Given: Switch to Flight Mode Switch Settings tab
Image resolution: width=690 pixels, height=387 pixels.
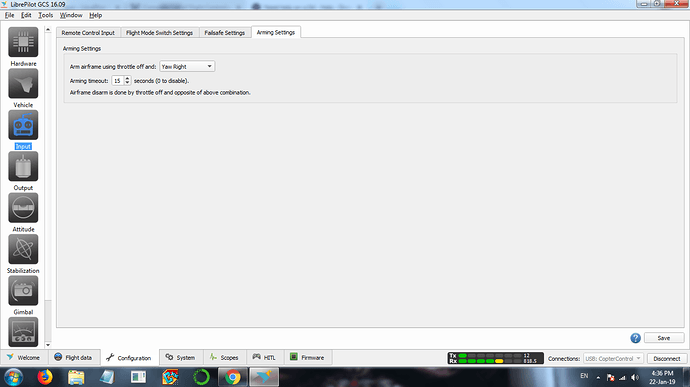Looking at the screenshot, I should (159, 33).
